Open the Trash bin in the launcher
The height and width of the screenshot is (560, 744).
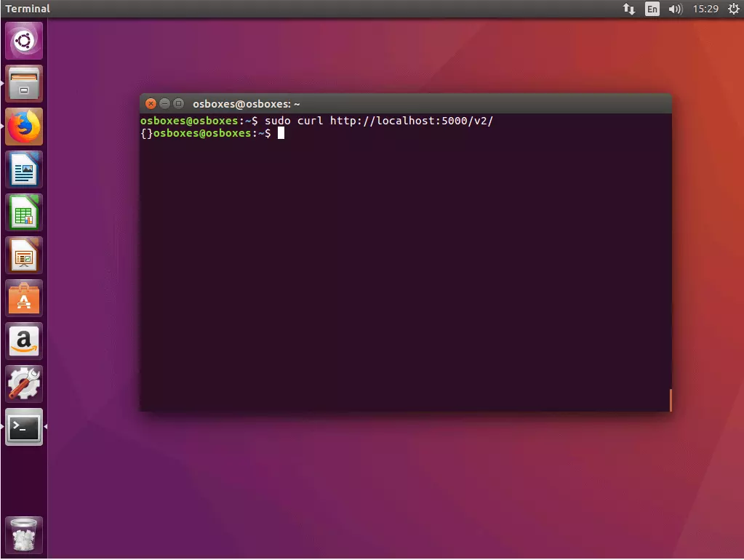coord(24,535)
